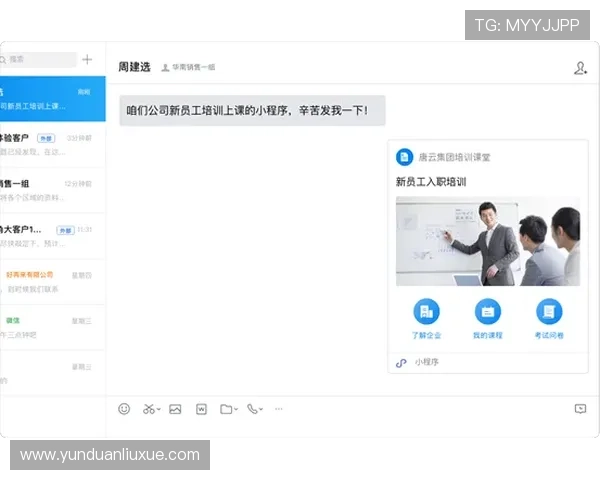Select the 体验客户 conversation
600x480 pixels.
pyautogui.click(x=53, y=144)
